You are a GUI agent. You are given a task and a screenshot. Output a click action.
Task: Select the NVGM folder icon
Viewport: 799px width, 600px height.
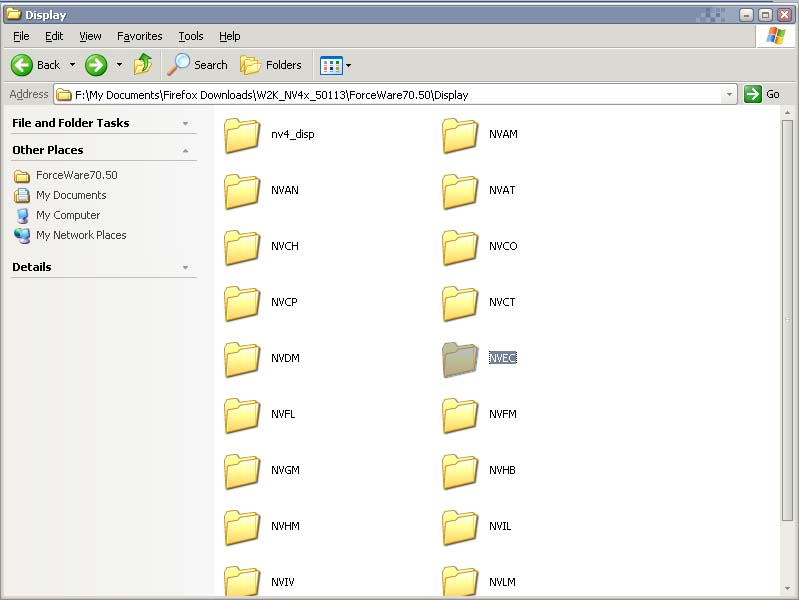(242, 472)
